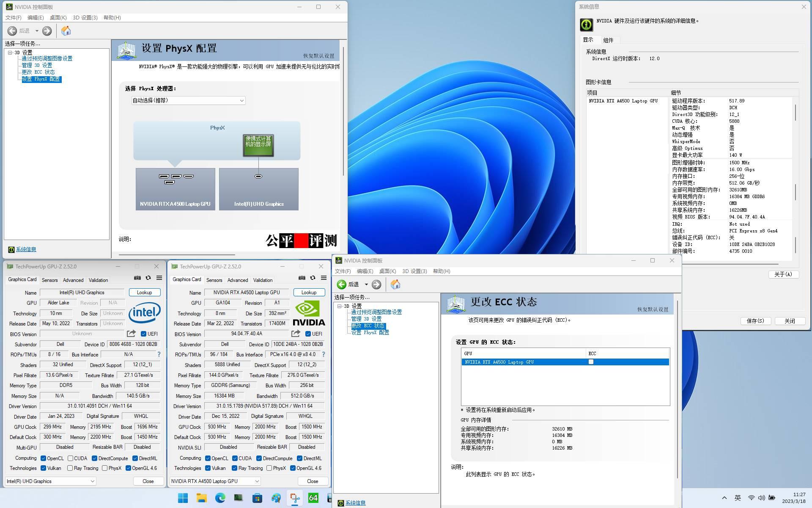Open Snipping Tool in taskbar

pyautogui.click(x=295, y=498)
